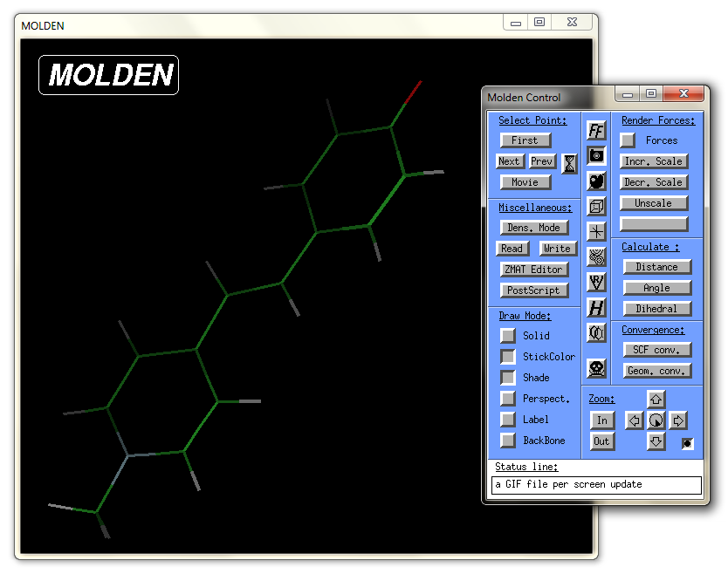Enable the Solid draw mode checkbox
This screenshot has width=728, height=574.
pos(507,336)
